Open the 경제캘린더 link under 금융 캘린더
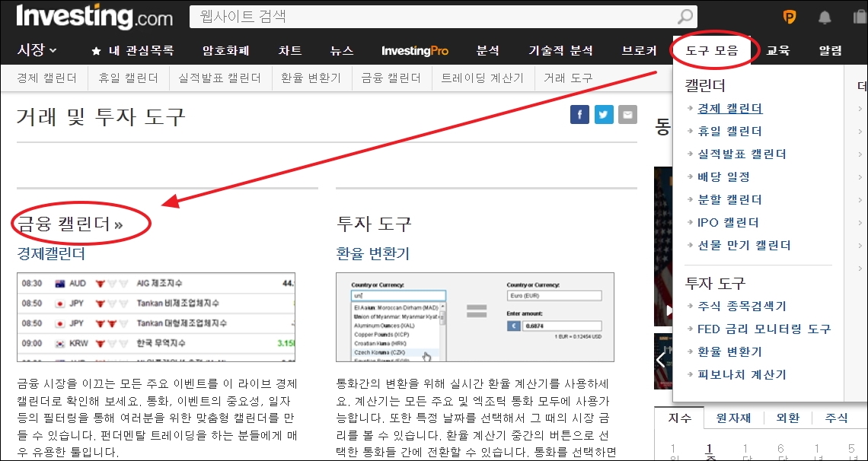This screenshot has width=868, height=461. (51, 254)
